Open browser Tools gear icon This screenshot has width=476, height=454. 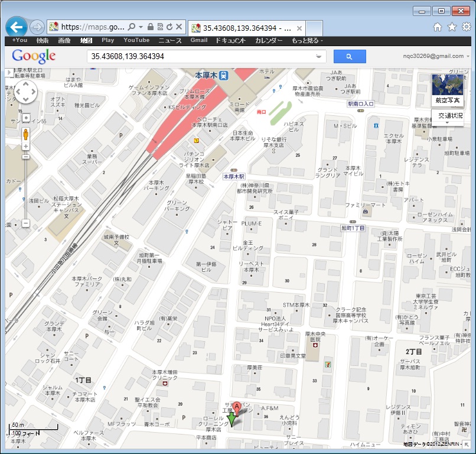pyautogui.click(x=467, y=27)
